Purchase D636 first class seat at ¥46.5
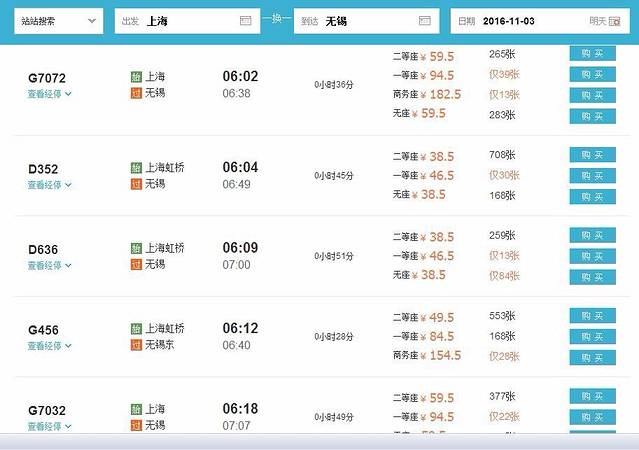The width and height of the screenshot is (639, 450). 592,256
